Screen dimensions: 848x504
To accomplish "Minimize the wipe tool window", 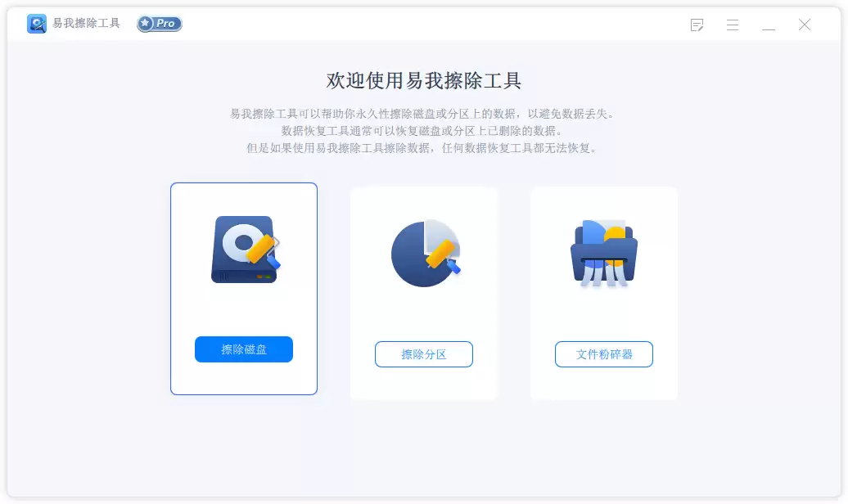I will (x=769, y=25).
